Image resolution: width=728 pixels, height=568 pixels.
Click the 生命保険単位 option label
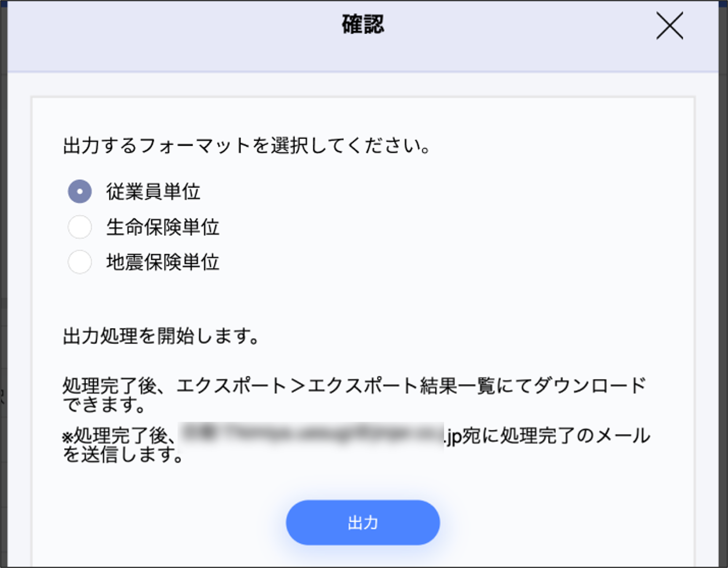tap(163, 227)
